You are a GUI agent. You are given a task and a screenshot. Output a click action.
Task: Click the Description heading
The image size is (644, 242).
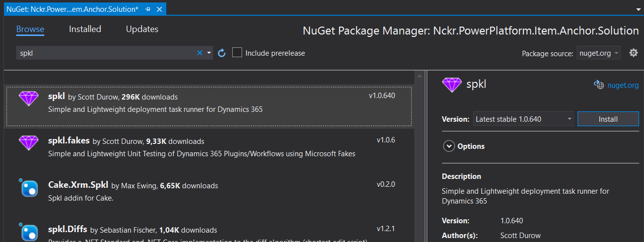point(461,176)
